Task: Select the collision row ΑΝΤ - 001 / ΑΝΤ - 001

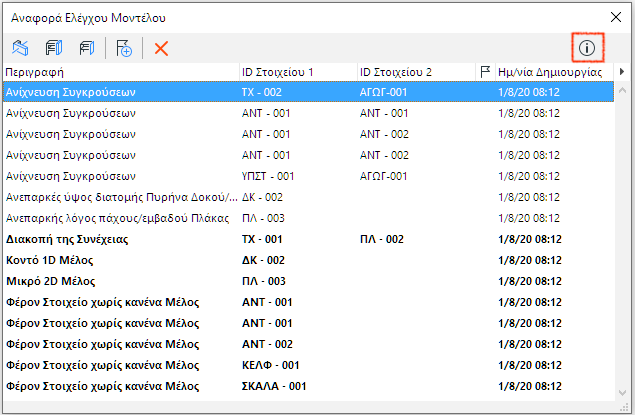Action: (x=309, y=113)
